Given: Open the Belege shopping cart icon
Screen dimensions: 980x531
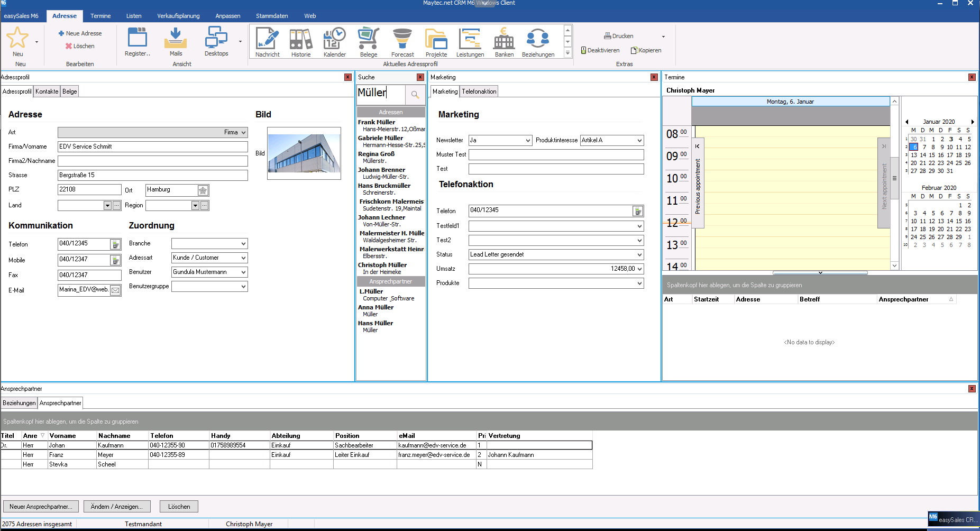Looking at the screenshot, I should 369,38.
